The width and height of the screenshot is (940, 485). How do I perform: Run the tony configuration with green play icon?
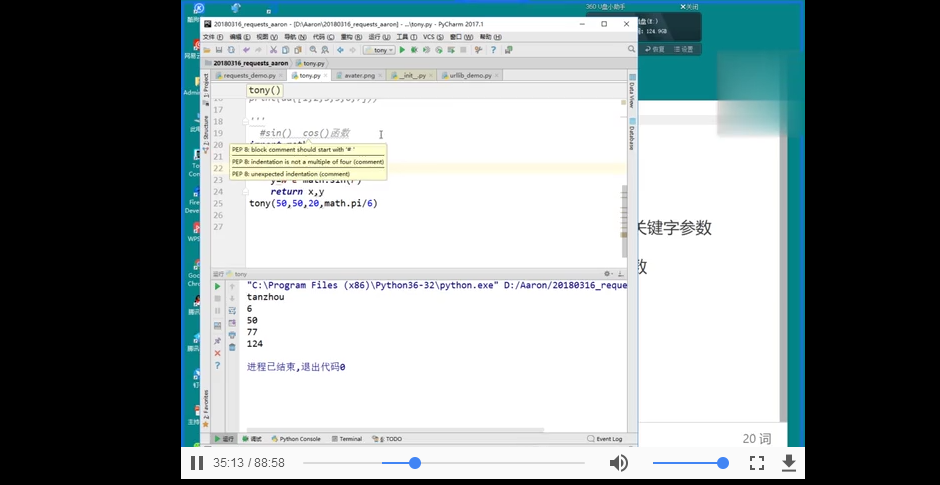(x=402, y=50)
